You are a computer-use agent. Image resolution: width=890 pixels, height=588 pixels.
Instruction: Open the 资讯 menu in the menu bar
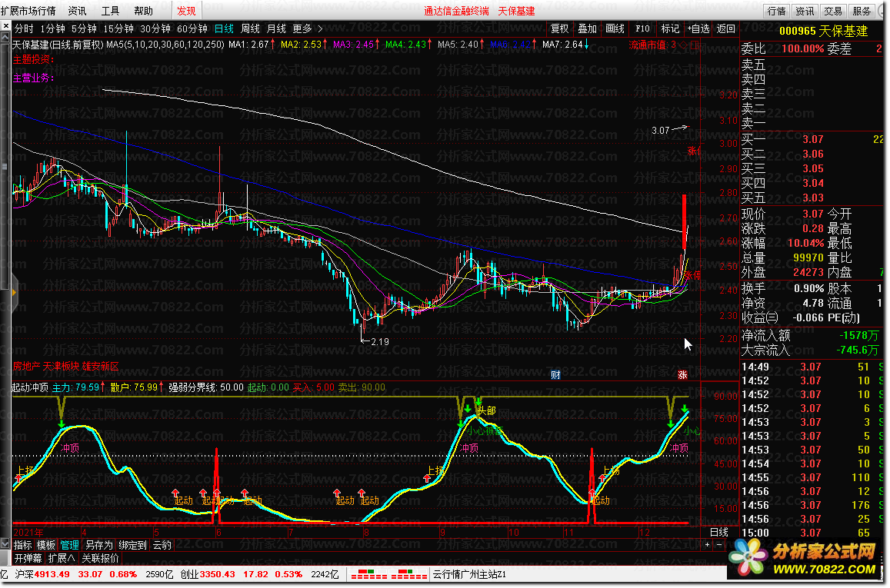(x=77, y=11)
